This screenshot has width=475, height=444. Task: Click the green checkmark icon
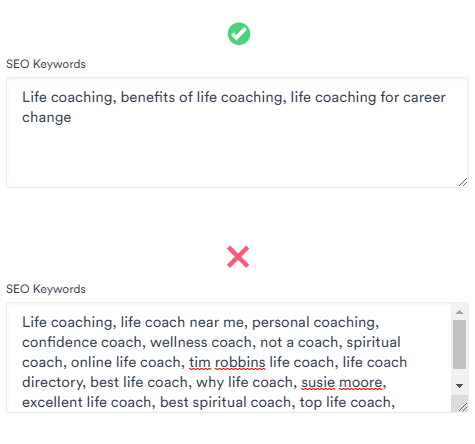239,34
